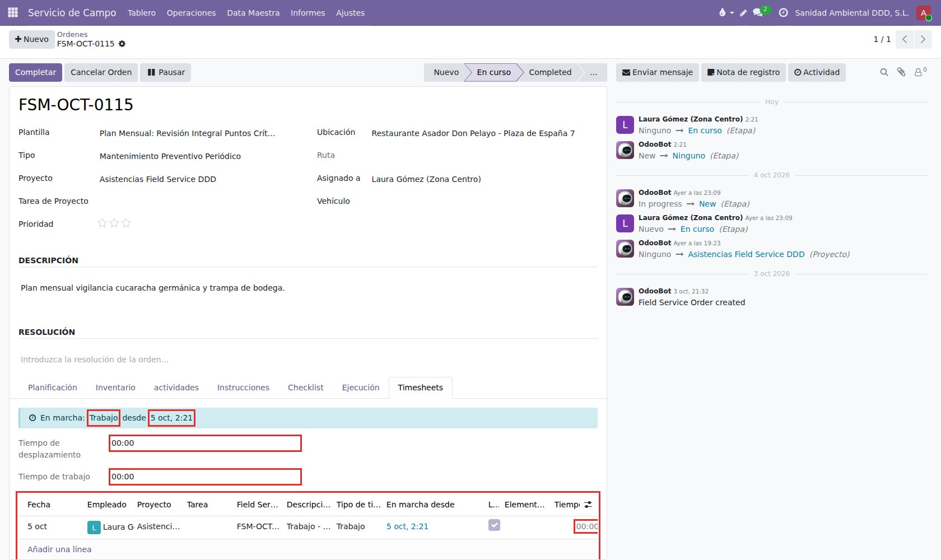Click the Ordenes breadcrumb link
The image size is (941, 560).
(72, 34)
